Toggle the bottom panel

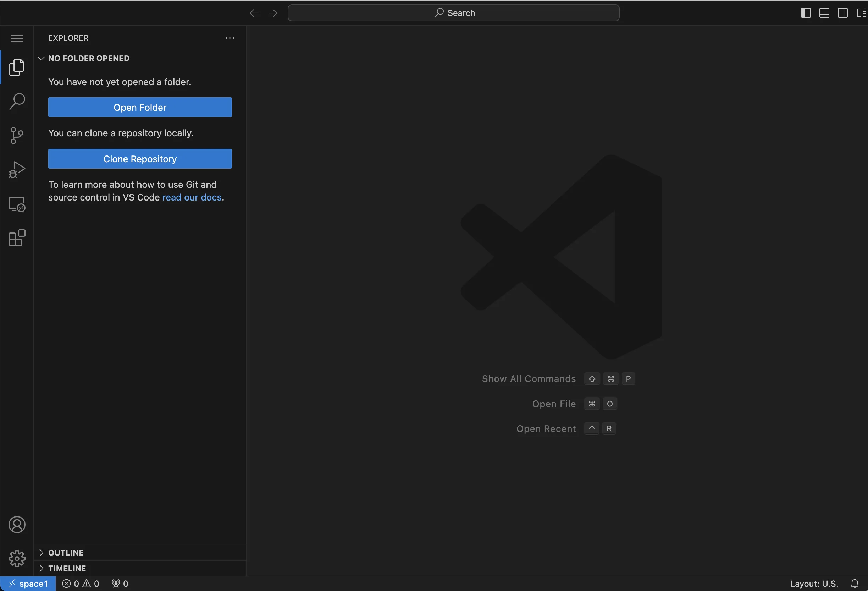coord(824,13)
